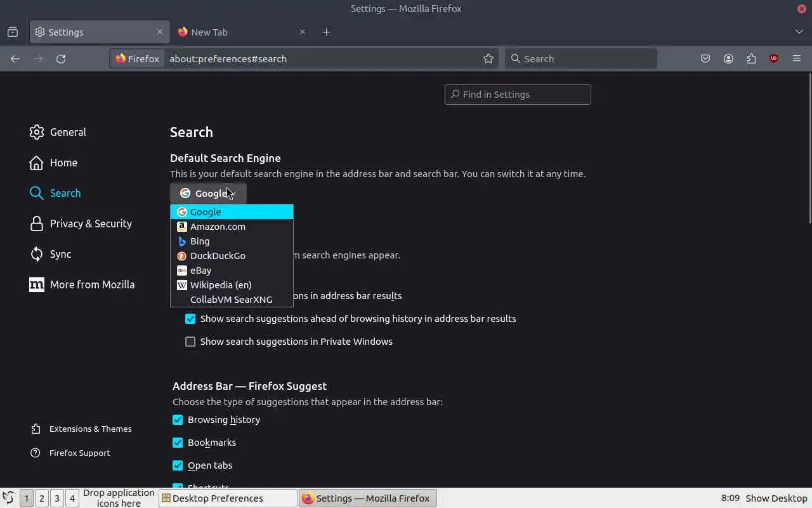Open Privacy & Security settings
This screenshot has width=812, height=508.
click(81, 224)
